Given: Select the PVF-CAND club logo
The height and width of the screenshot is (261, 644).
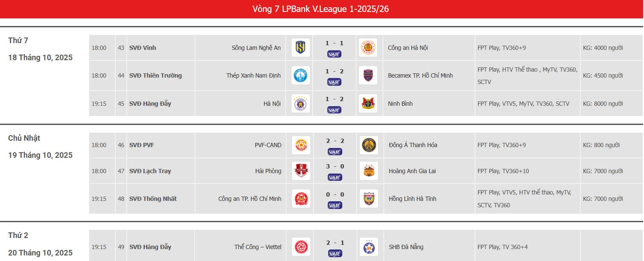Looking at the screenshot, I should tap(300, 145).
